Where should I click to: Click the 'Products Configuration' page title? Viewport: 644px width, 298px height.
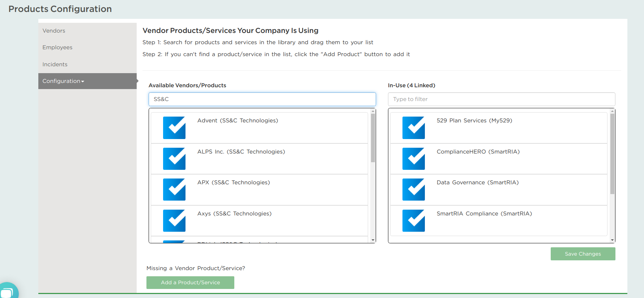pos(60,9)
